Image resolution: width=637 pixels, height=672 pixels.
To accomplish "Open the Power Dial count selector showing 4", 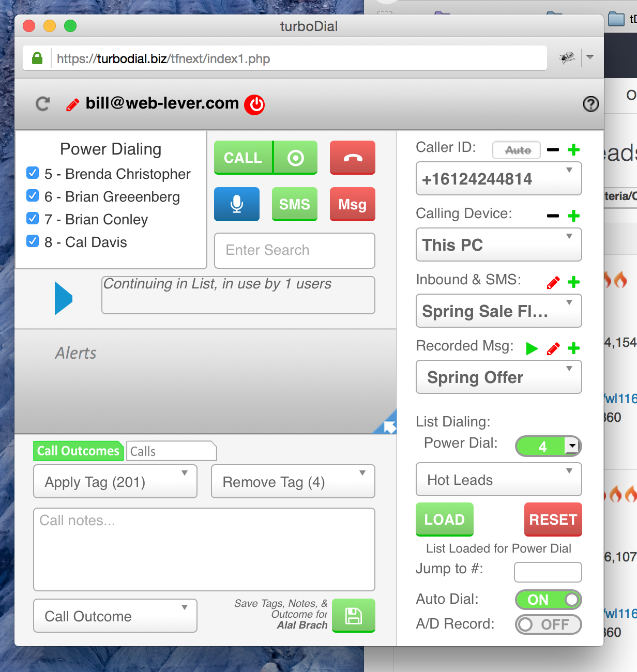I will pyautogui.click(x=549, y=446).
